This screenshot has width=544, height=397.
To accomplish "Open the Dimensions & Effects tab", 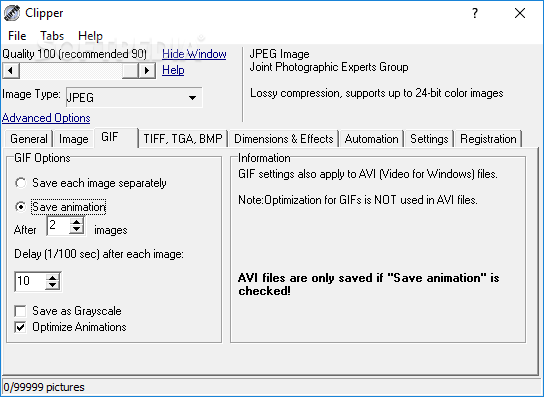I will click(283, 139).
